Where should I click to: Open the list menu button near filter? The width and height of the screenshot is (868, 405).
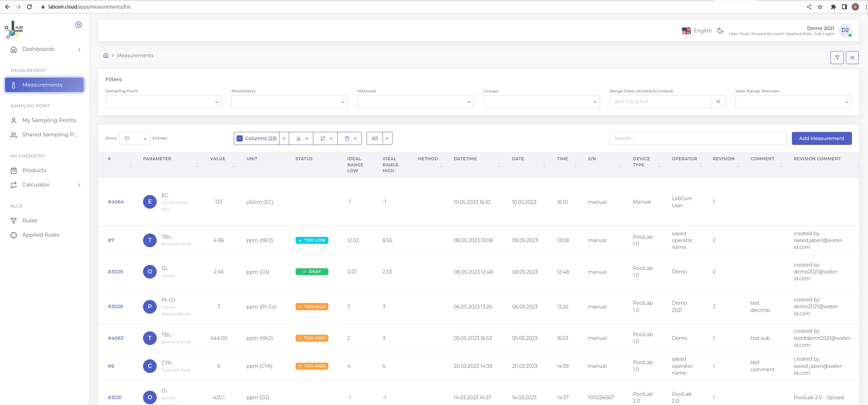coord(852,58)
